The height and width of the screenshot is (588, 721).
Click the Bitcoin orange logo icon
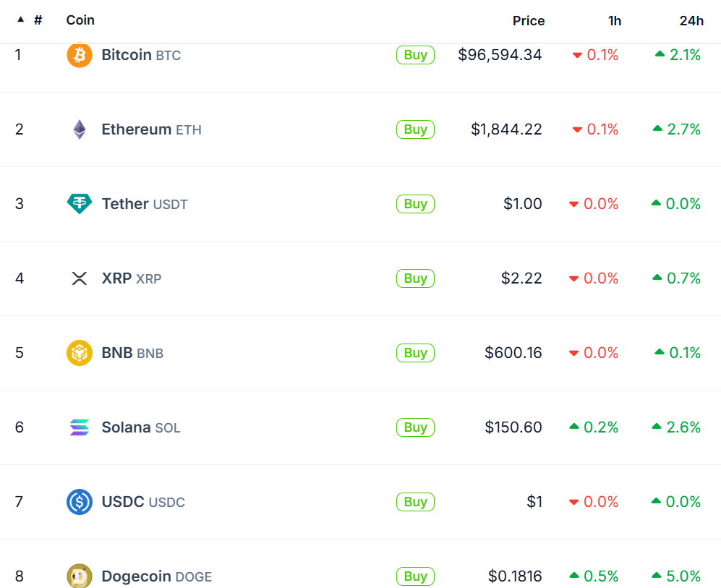pyautogui.click(x=80, y=55)
